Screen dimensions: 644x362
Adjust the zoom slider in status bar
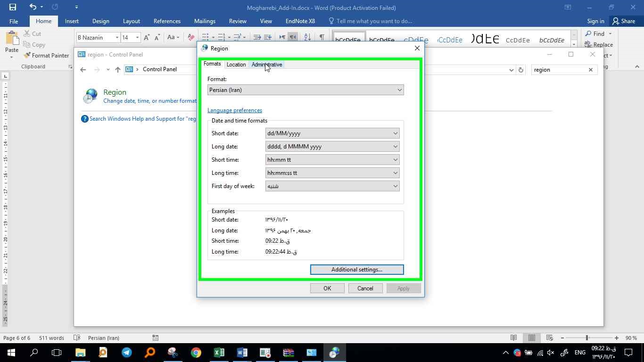click(x=587, y=338)
